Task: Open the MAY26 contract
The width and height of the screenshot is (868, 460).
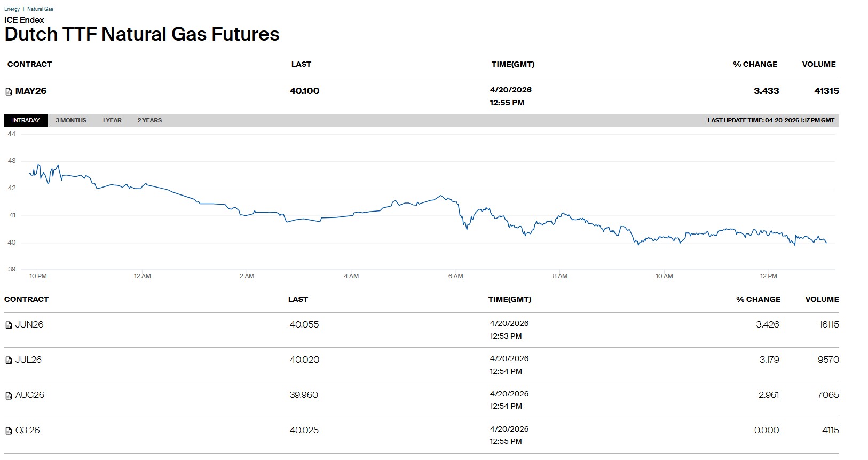Action: pyautogui.click(x=31, y=91)
